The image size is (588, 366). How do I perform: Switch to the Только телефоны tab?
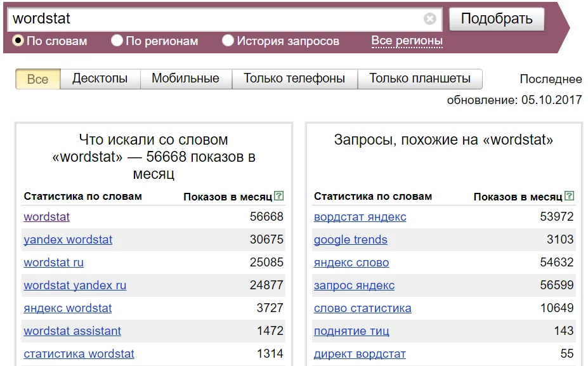pos(294,79)
